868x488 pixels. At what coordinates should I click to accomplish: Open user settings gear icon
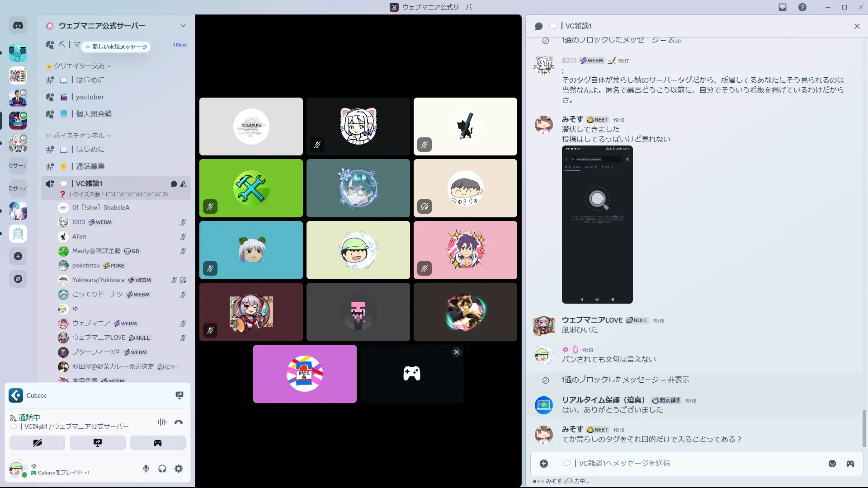point(179,469)
